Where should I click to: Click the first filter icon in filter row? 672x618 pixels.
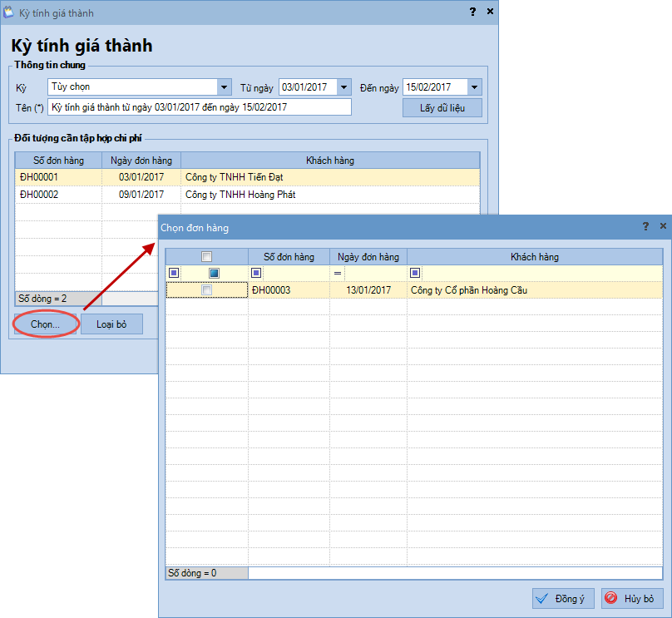click(174, 273)
